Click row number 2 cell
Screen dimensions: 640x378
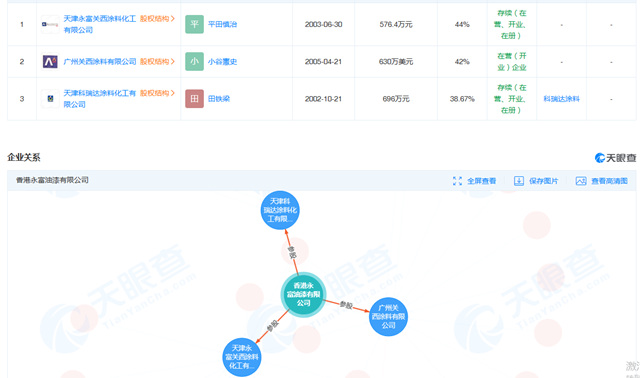click(22, 62)
